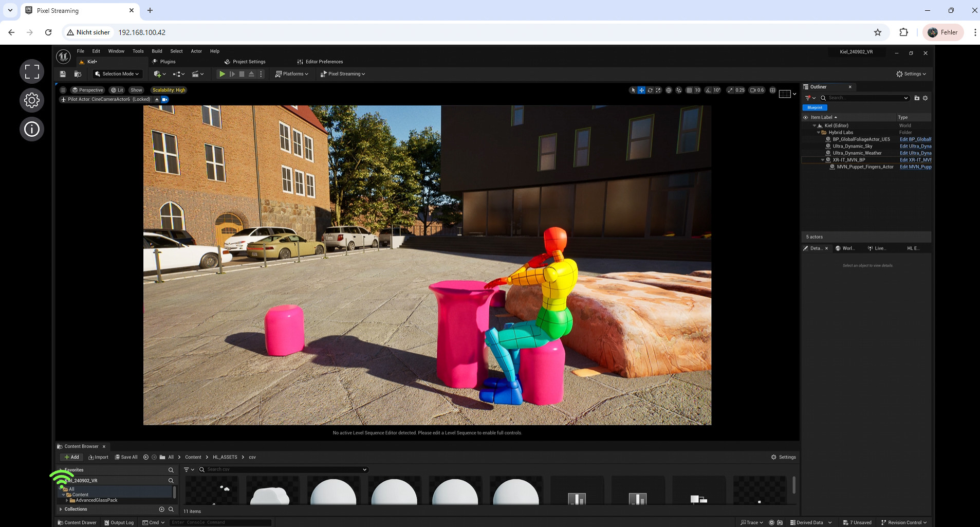Open the Selection Mode dropdown

click(117, 74)
